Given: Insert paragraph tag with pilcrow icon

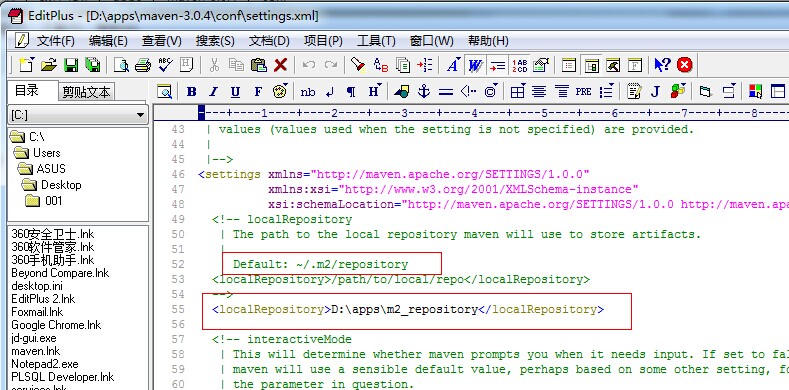Looking at the screenshot, I should (x=351, y=92).
